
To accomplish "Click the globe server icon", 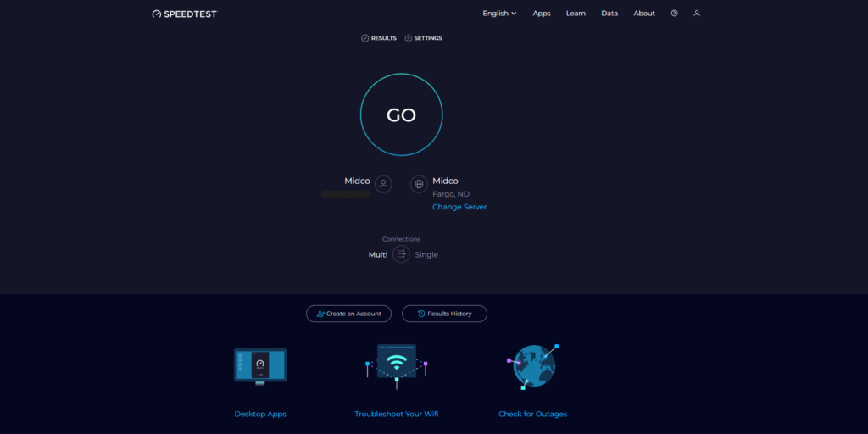I will (x=419, y=184).
